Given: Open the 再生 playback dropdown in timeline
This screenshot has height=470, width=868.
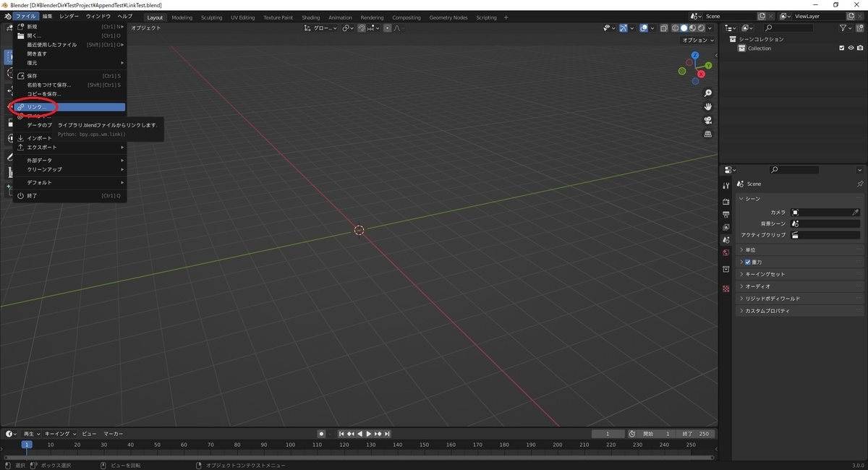Looking at the screenshot, I should pyautogui.click(x=32, y=434).
